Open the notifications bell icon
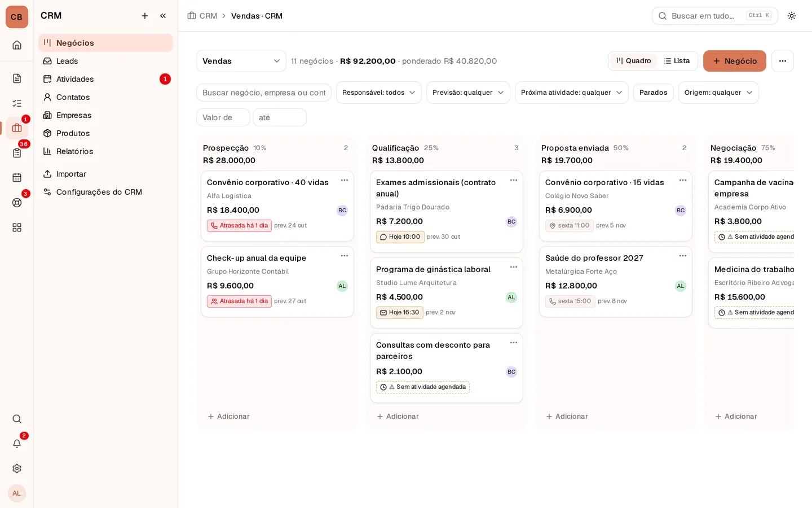Screen dimensions: 812x508 point(17,444)
